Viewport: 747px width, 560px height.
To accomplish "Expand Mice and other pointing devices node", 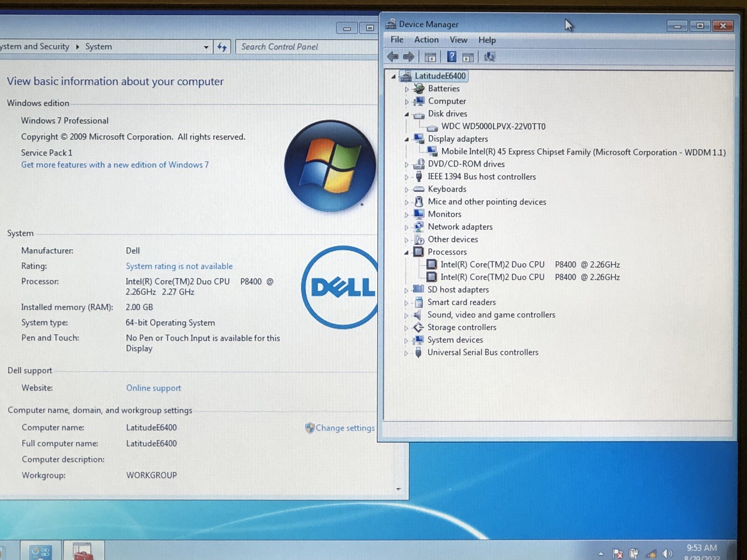I will [407, 203].
